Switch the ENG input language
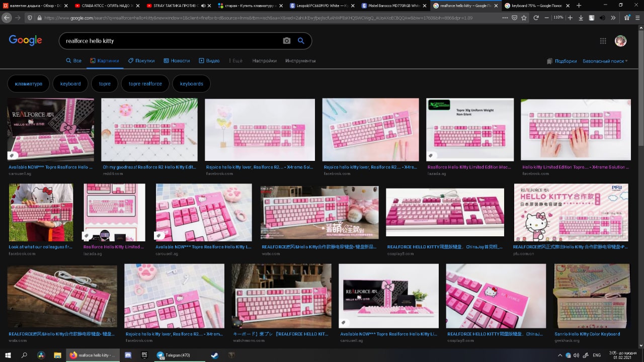The height and width of the screenshot is (362, 644). point(597,355)
